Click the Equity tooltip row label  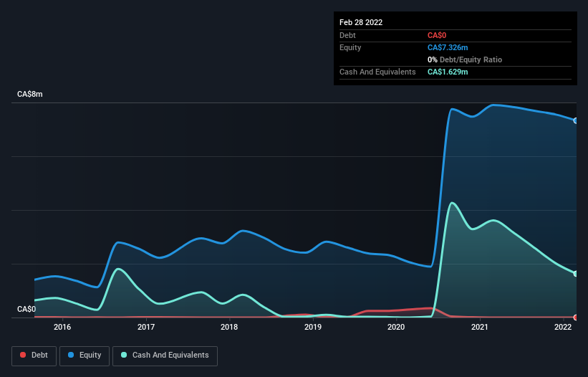pos(350,47)
